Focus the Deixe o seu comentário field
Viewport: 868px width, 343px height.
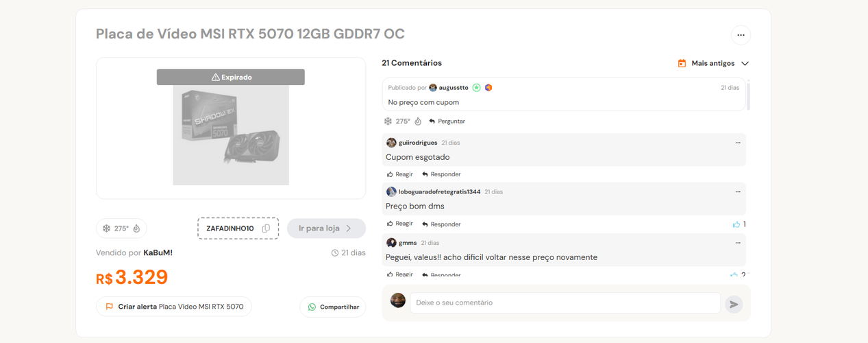pos(565,303)
